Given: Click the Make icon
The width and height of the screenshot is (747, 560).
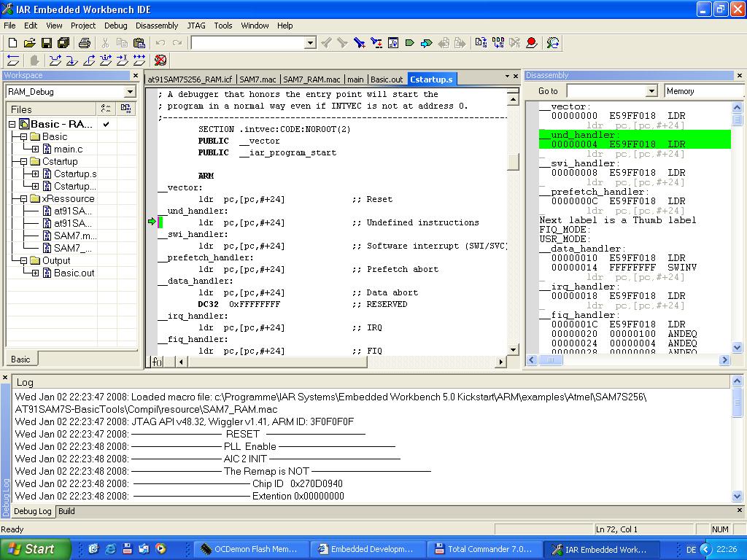Looking at the screenshot, I should coord(498,43).
